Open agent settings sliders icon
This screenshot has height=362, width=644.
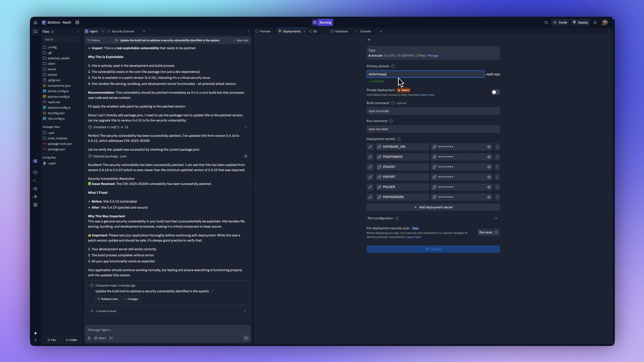click(x=111, y=338)
